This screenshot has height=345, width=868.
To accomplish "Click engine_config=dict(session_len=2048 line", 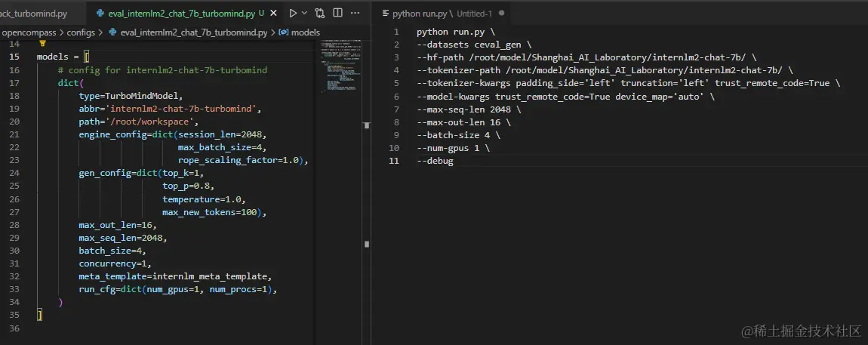I will coord(173,136).
